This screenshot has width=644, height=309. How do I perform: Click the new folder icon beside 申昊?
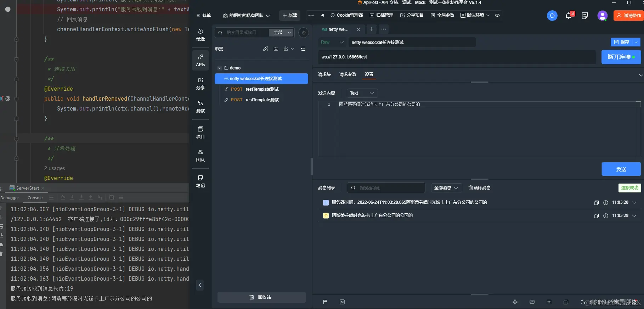pos(276,49)
